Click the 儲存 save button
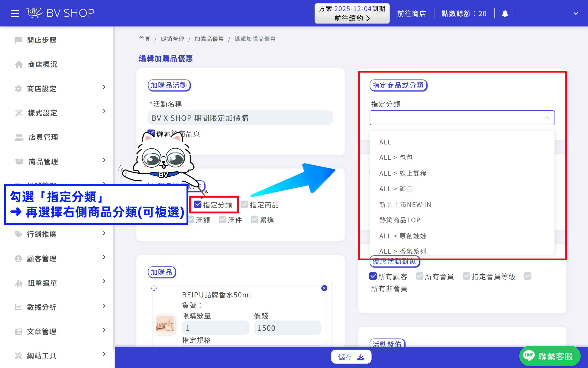This screenshot has width=588, height=368. coord(351,357)
